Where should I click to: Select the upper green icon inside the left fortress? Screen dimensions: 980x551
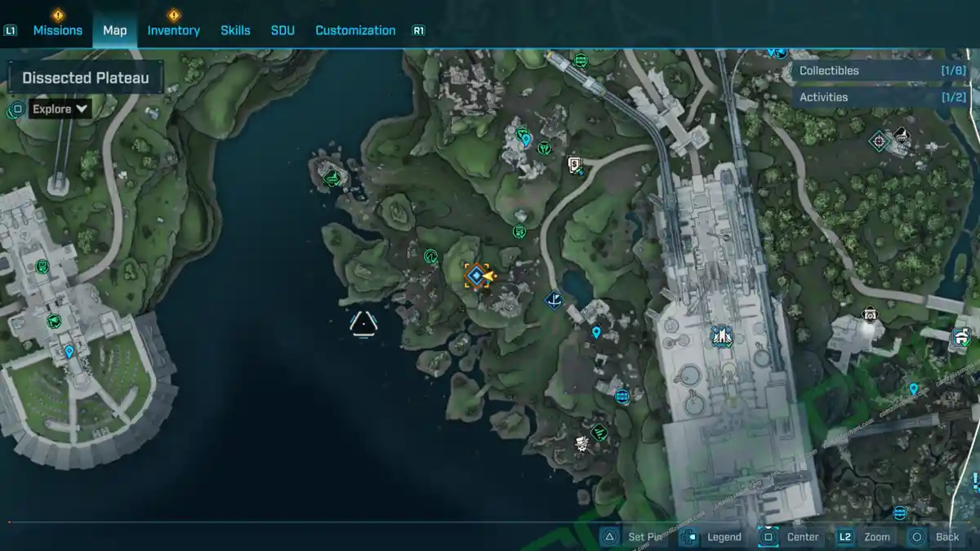click(x=42, y=266)
